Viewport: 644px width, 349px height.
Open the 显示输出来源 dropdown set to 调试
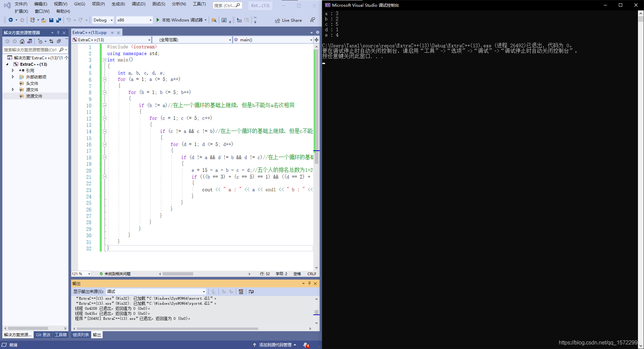click(x=156, y=292)
